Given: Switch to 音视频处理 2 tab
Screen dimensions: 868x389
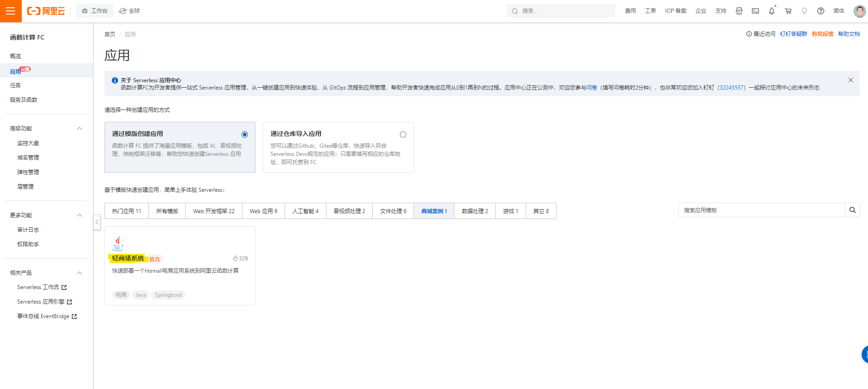Looking at the screenshot, I should tap(349, 211).
